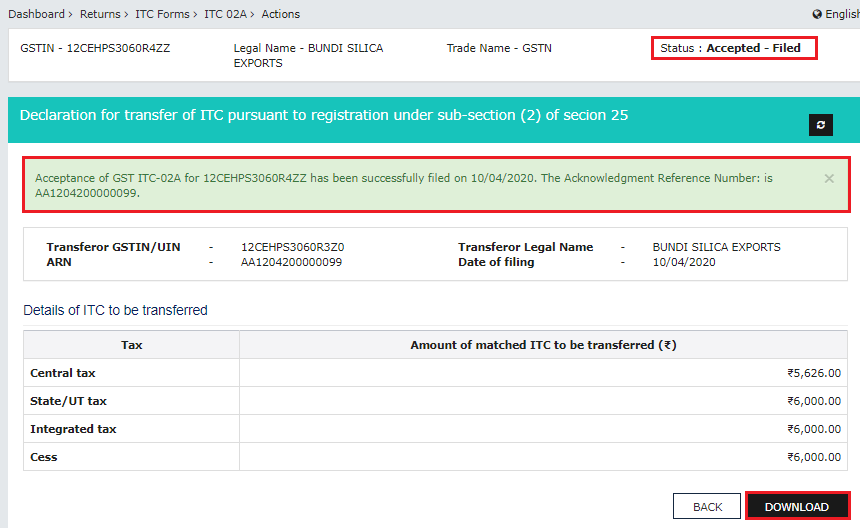Image resolution: width=860 pixels, height=528 pixels.
Task: Click Central tax amount ₹5,626.00
Action: (814, 373)
